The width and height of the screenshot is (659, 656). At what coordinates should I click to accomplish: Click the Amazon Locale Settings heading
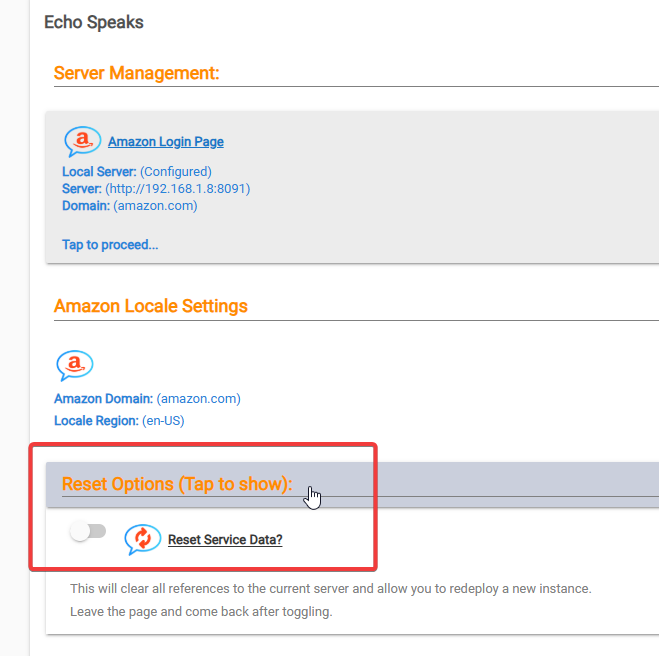coord(150,306)
